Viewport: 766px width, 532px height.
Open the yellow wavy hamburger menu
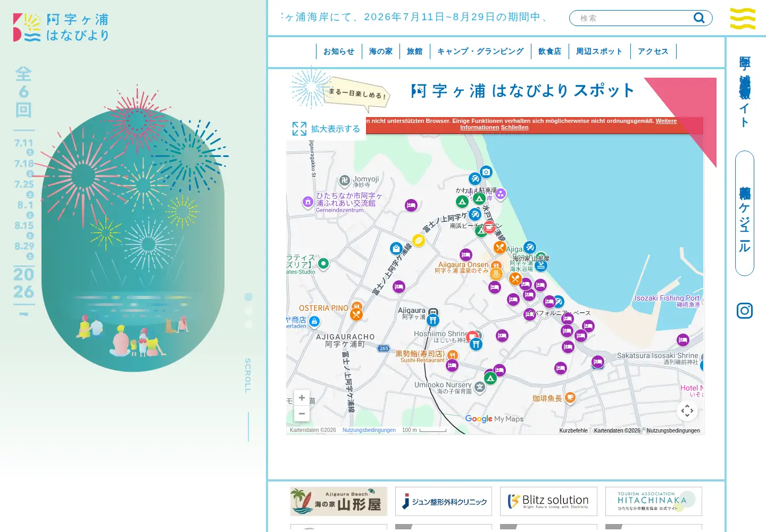click(x=743, y=19)
